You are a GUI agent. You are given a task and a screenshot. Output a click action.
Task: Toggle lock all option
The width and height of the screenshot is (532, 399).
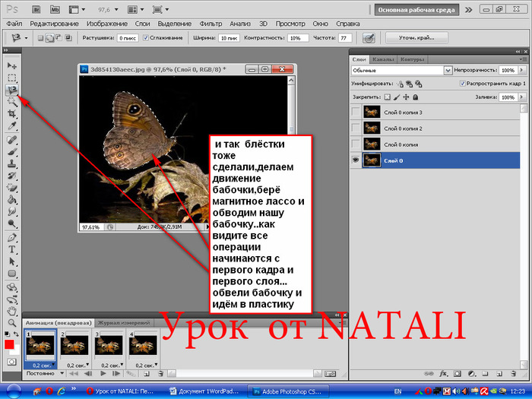coord(415,97)
